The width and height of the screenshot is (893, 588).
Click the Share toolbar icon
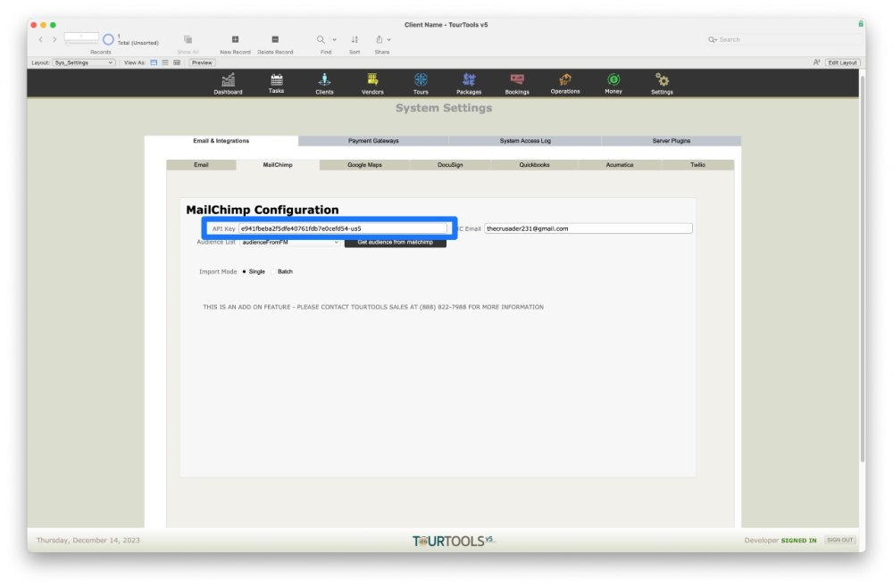click(379, 39)
